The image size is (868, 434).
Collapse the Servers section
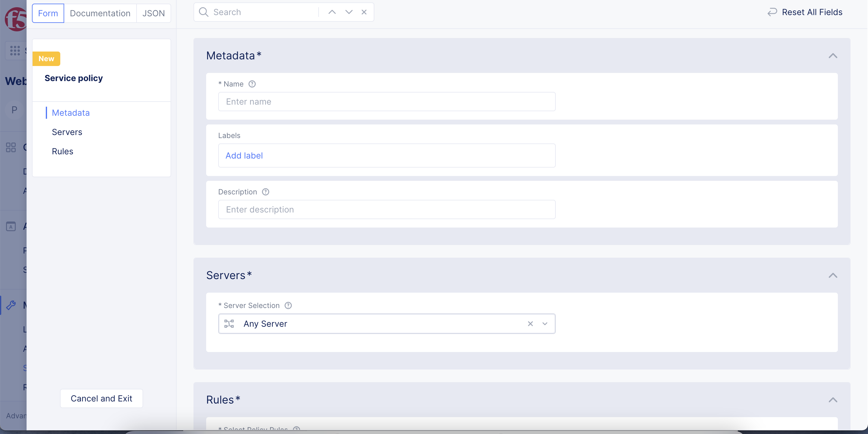tap(833, 275)
